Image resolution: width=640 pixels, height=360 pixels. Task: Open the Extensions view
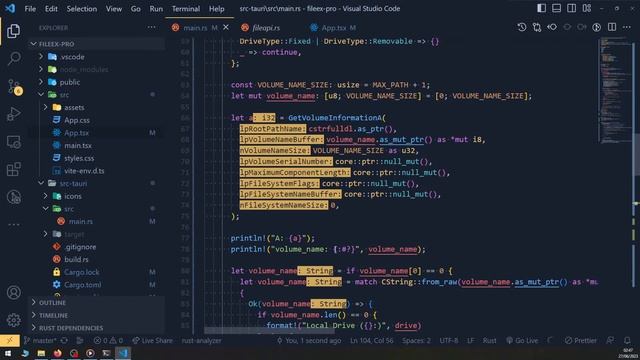point(13,169)
